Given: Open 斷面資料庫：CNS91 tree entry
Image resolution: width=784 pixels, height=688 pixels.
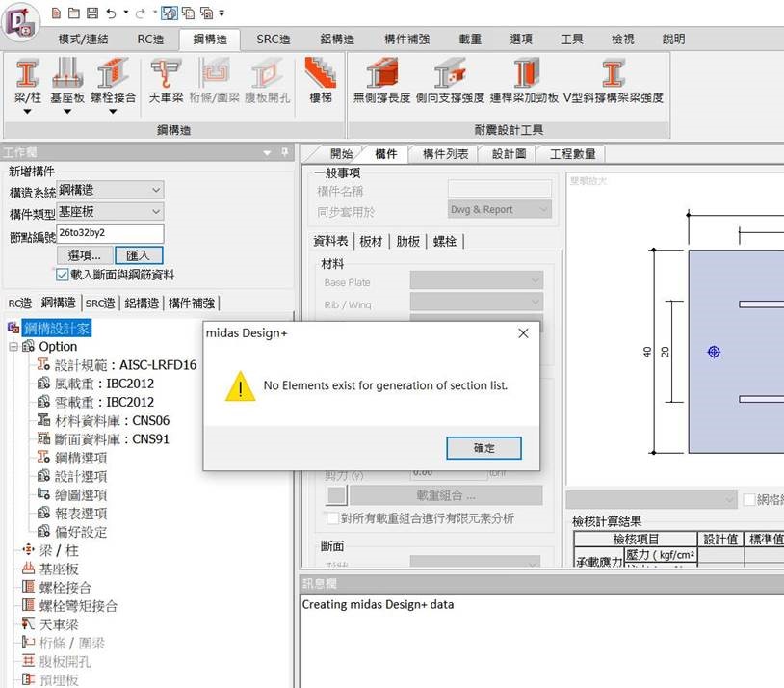Looking at the screenshot, I should 112,439.
